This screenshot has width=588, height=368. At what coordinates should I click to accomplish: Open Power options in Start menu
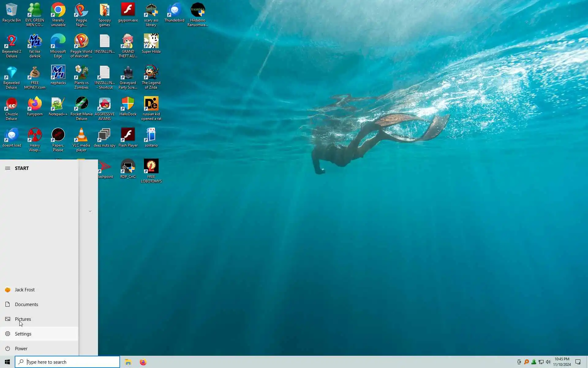click(x=21, y=348)
